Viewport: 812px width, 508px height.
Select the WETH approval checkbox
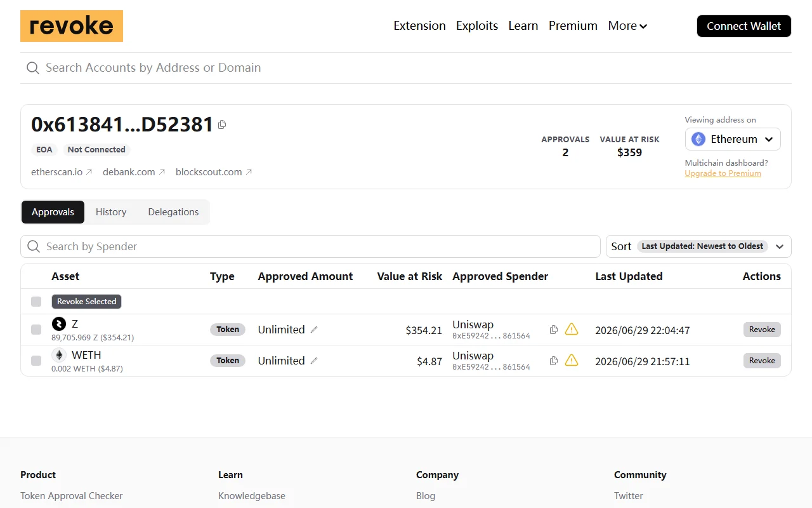(x=36, y=361)
